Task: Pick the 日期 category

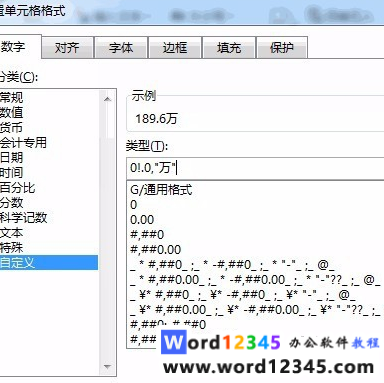Action: click(49, 158)
